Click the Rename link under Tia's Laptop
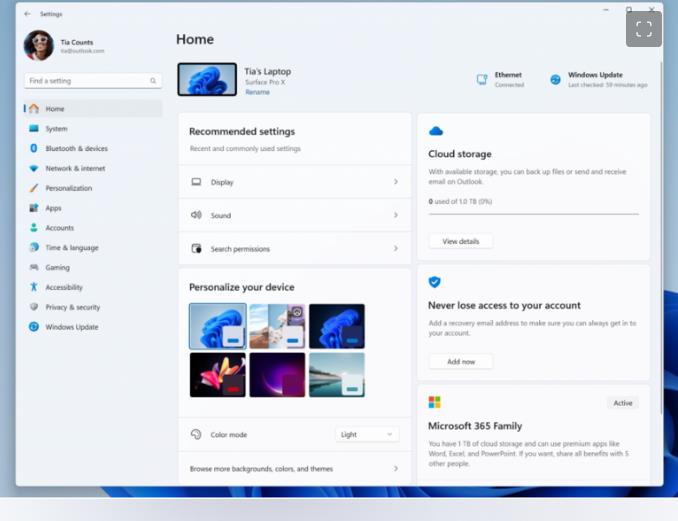Image resolution: width=678 pixels, height=521 pixels. pyautogui.click(x=257, y=92)
